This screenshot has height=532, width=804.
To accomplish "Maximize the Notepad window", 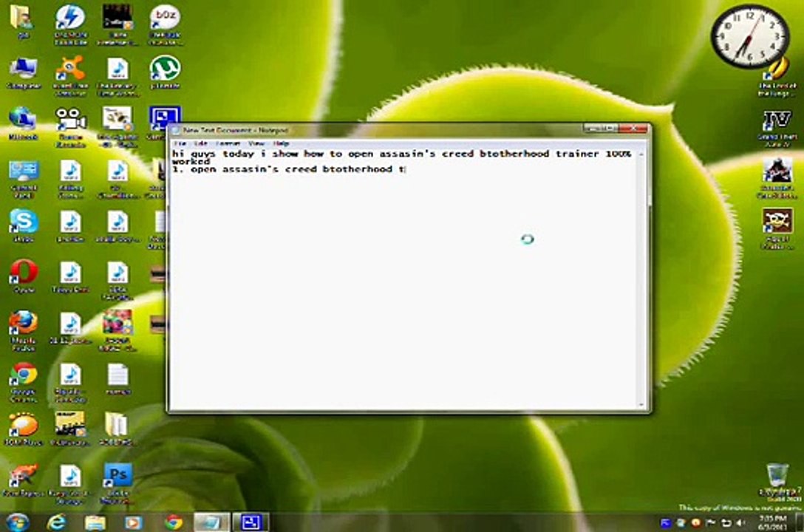I will (x=609, y=128).
